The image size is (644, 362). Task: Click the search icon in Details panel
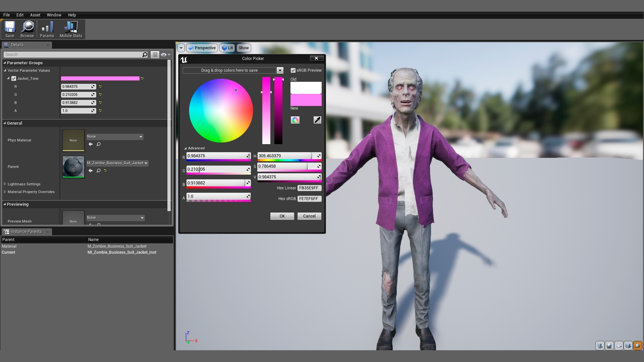tap(145, 55)
